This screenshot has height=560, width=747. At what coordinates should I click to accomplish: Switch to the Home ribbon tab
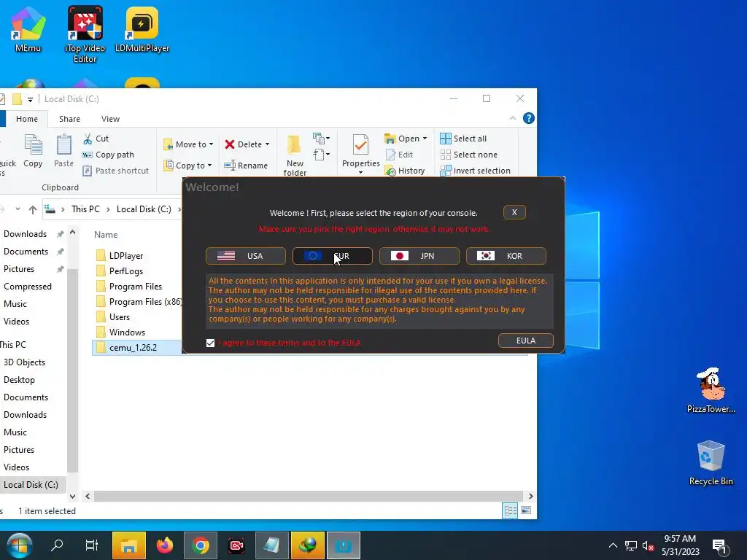(x=27, y=119)
